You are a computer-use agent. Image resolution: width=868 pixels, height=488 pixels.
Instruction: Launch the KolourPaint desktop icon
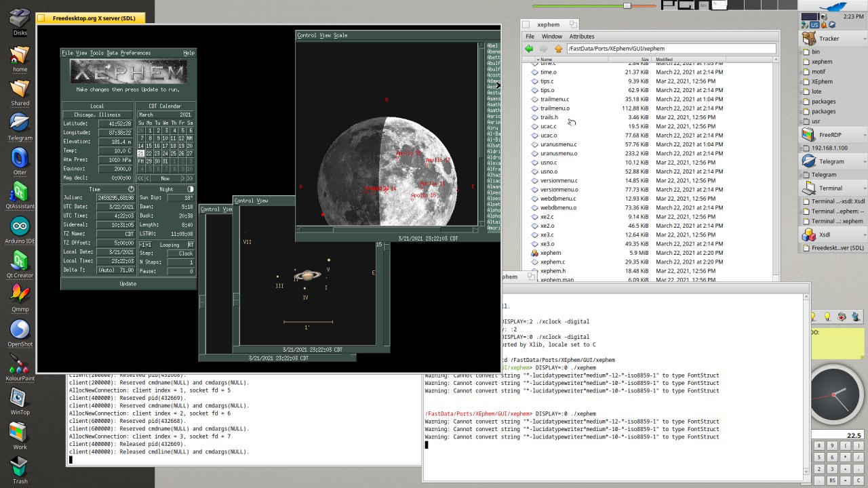pyautogui.click(x=20, y=368)
